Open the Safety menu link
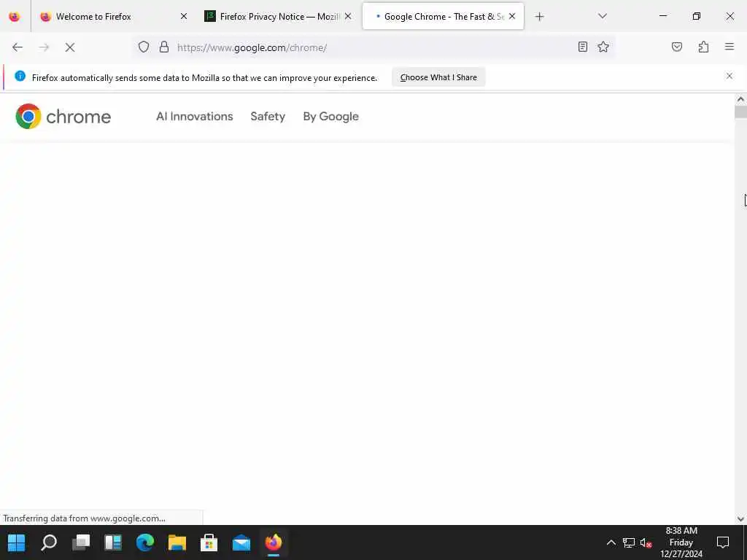Image resolution: width=747 pixels, height=560 pixels. [x=268, y=116]
